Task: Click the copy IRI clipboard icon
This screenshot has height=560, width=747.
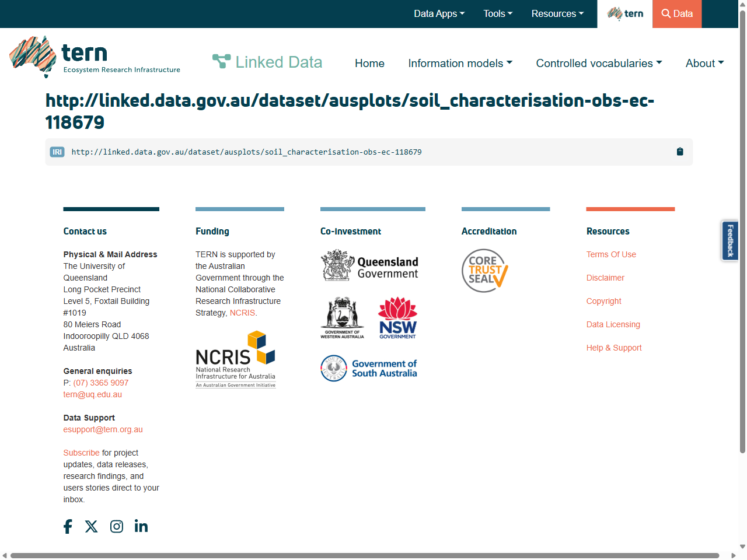Action: click(x=679, y=152)
